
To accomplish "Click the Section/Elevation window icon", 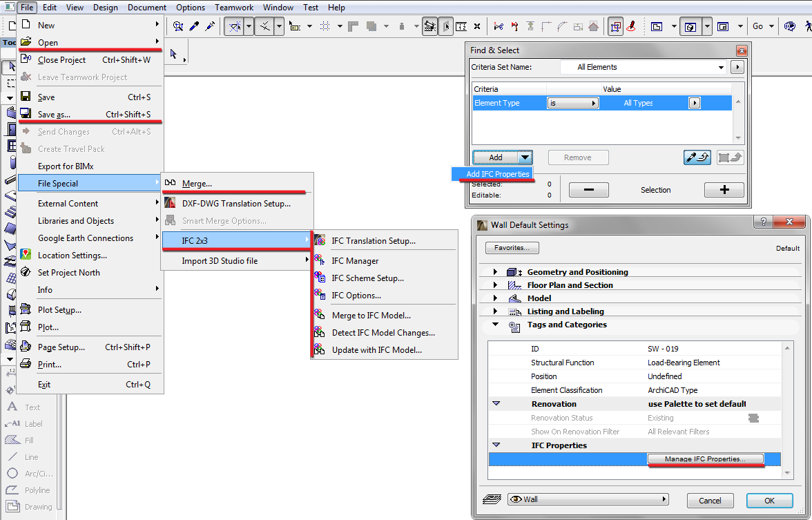I will click(x=724, y=26).
